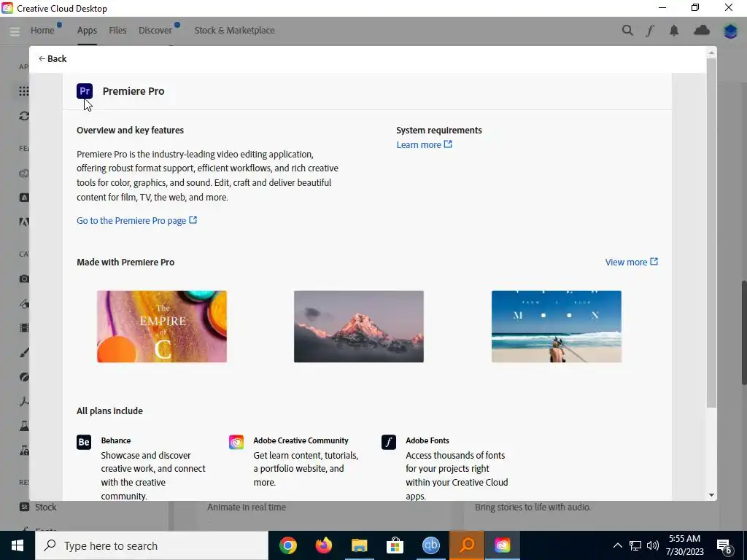This screenshot has width=747, height=560.
Task: Open Microsoft Store from taskbar
Action: pyautogui.click(x=395, y=545)
